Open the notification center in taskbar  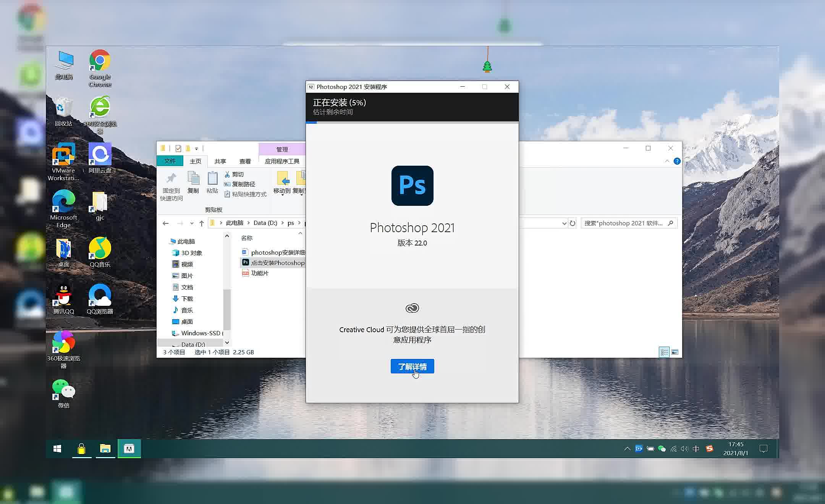click(x=764, y=449)
